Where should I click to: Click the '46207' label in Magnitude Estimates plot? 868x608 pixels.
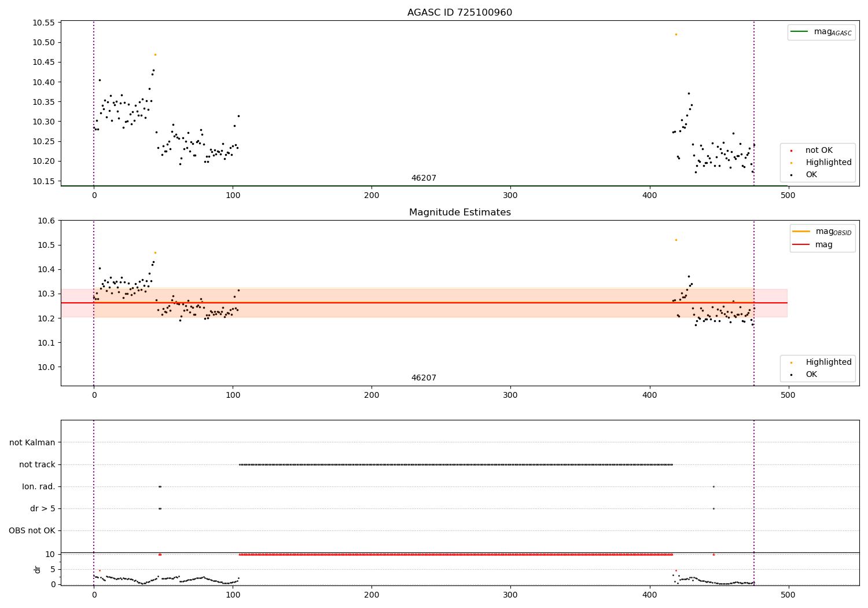point(424,378)
